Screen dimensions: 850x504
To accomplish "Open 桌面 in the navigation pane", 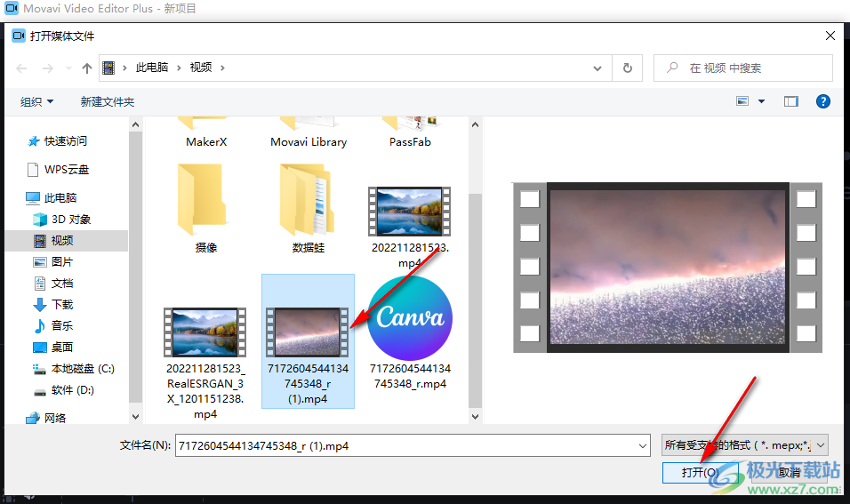I will pyautogui.click(x=53, y=348).
